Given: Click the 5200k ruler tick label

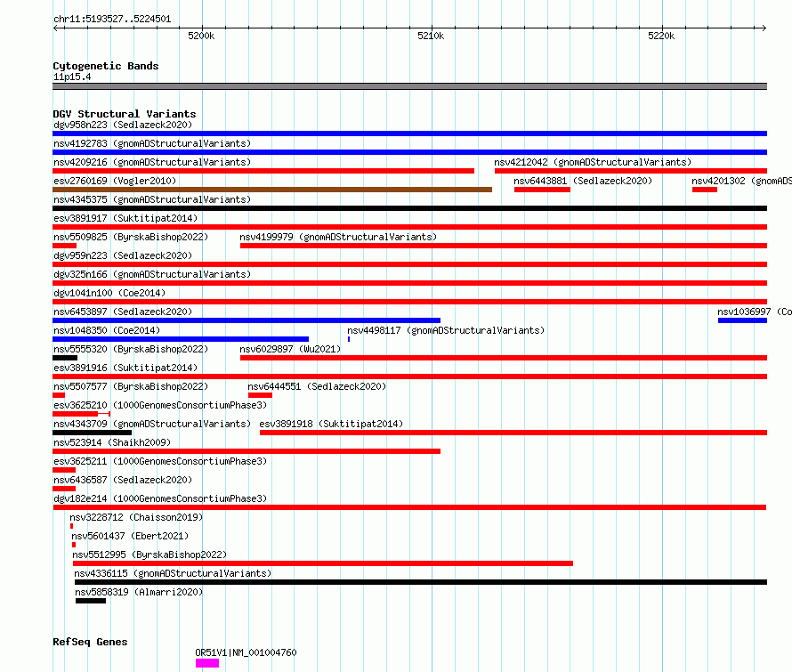Looking at the screenshot, I should coord(201,36).
